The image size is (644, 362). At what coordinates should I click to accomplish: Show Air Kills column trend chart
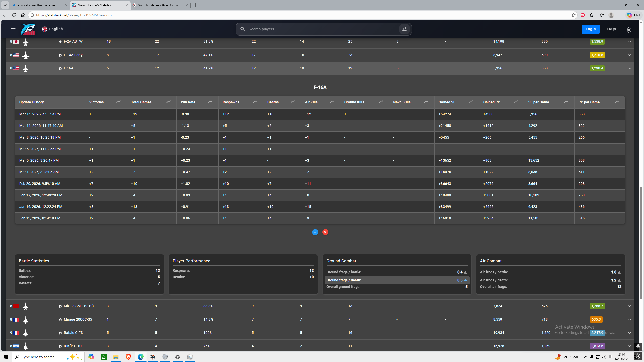click(x=332, y=102)
